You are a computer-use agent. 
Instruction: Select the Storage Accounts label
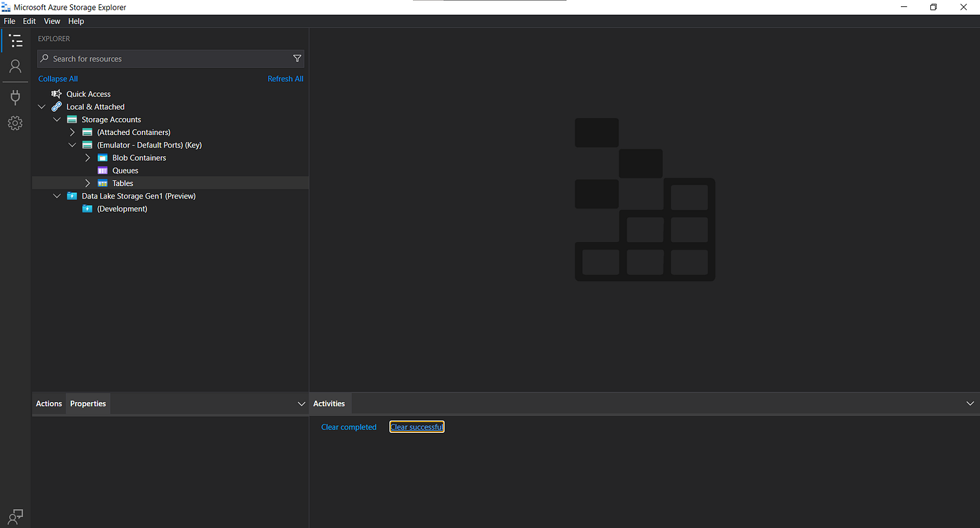point(111,120)
